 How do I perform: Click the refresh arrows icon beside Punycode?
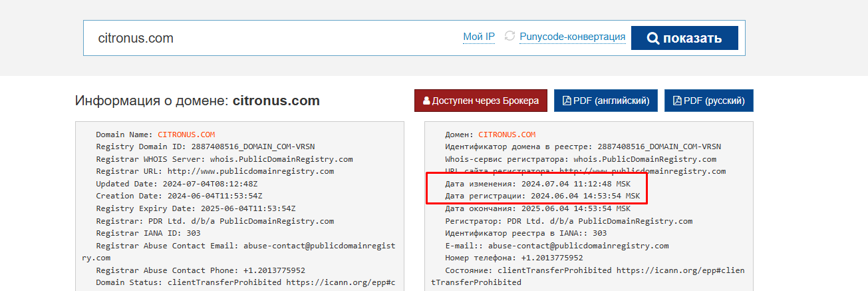coord(510,37)
